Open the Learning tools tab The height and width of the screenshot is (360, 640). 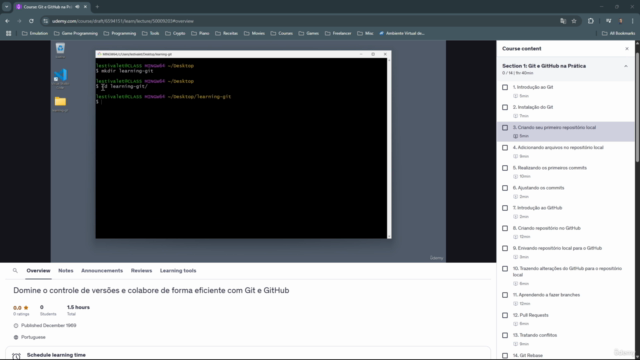[178, 271]
